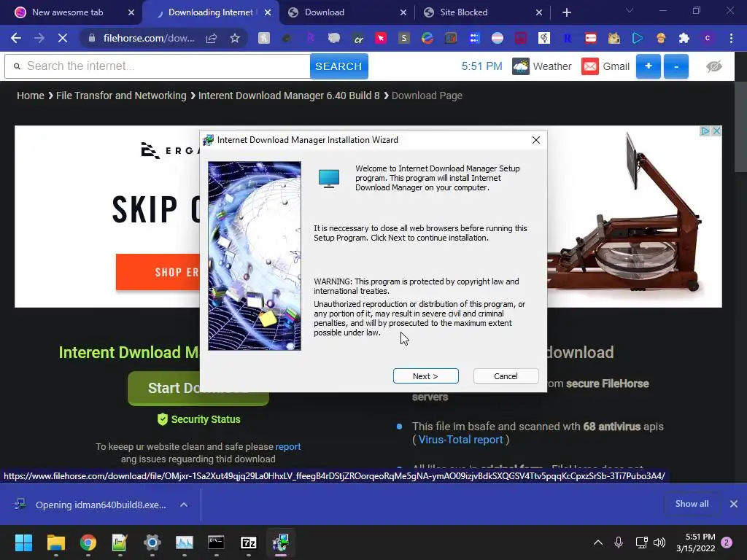
Task: Toggle the crossed-eye hide toolbar icon
Action: (x=713, y=66)
